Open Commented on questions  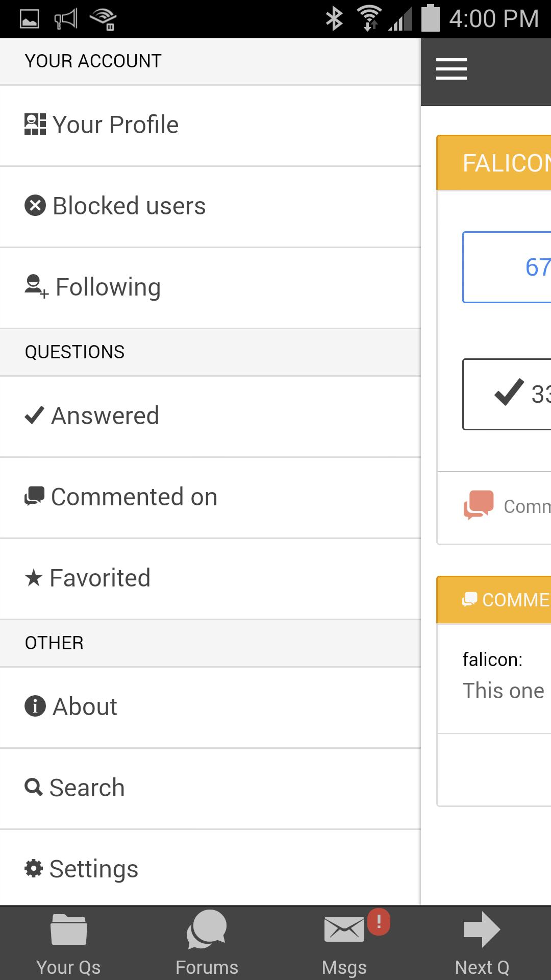pos(210,498)
